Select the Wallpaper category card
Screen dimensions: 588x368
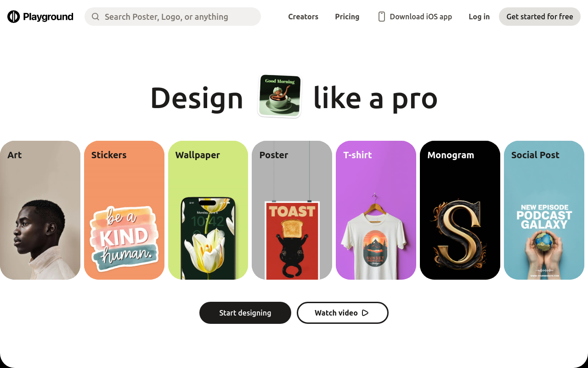(x=208, y=210)
